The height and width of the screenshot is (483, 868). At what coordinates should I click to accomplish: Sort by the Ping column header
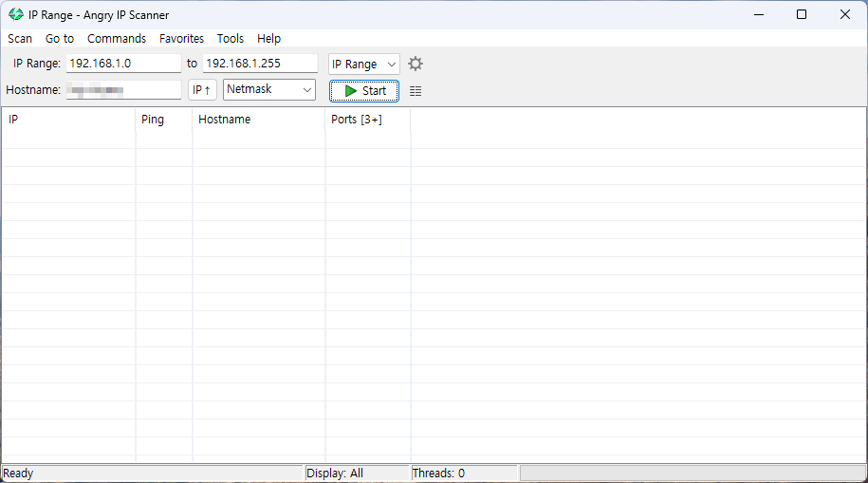pos(163,120)
